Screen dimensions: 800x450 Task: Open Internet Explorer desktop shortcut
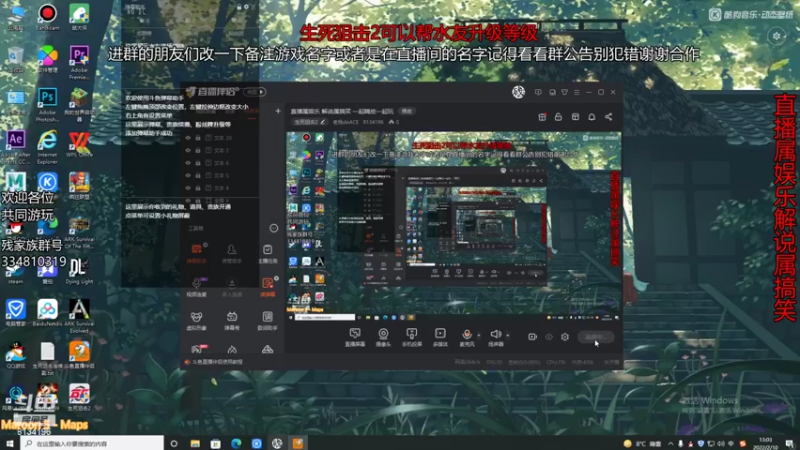(47, 147)
